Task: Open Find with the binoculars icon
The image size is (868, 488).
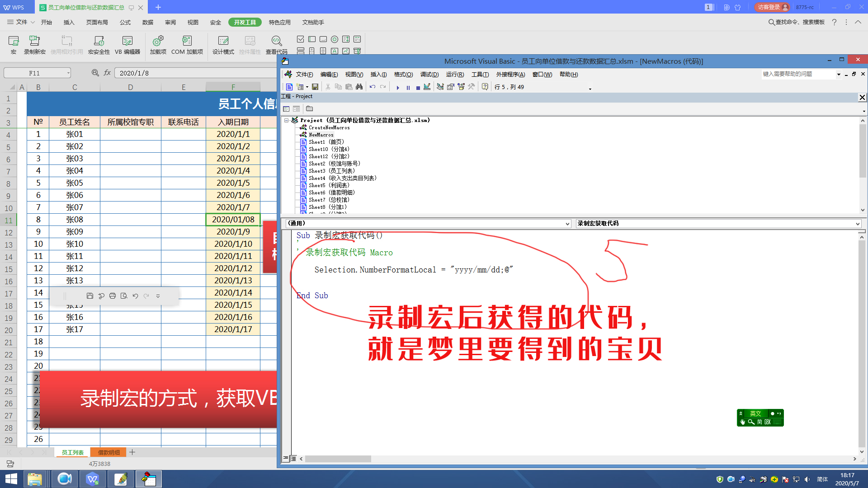Action: click(x=359, y=87)
